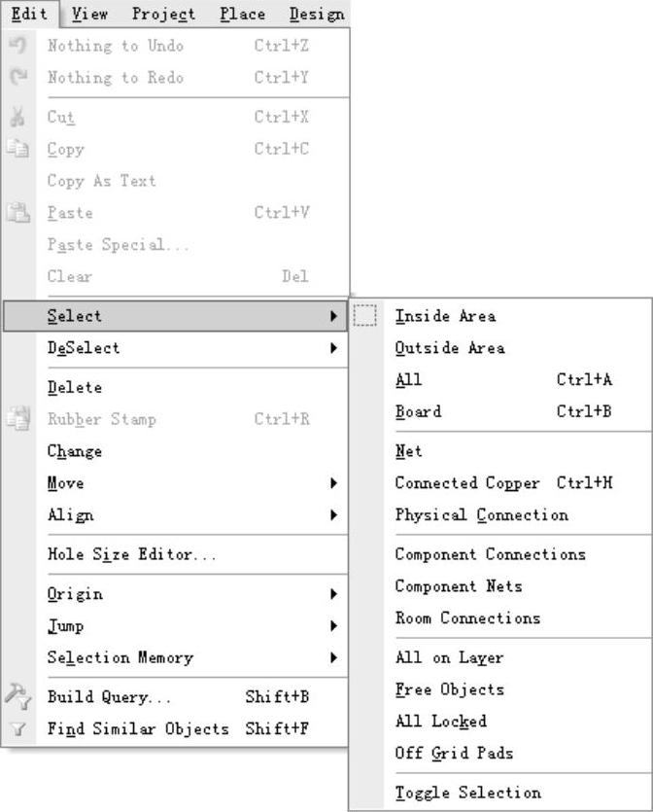653x812 pixels.
Task: Click the Delete menu entry
Action: [x=75, y=387]
